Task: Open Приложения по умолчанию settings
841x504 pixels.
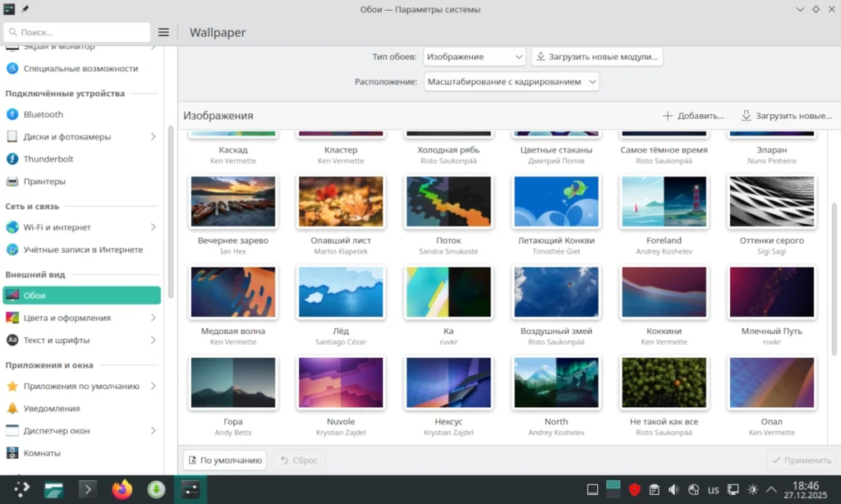Action: [x=81, y=386]
